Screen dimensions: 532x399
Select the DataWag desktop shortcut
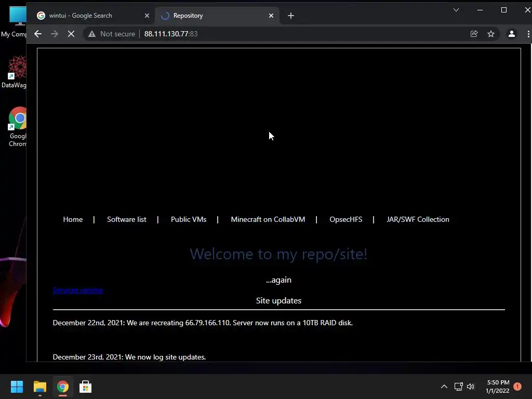pyautogui.click(x=14, y=72)
